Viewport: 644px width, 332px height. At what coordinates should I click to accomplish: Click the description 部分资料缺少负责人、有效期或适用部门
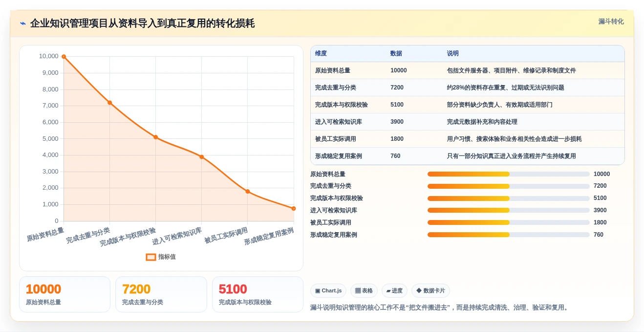500,105
